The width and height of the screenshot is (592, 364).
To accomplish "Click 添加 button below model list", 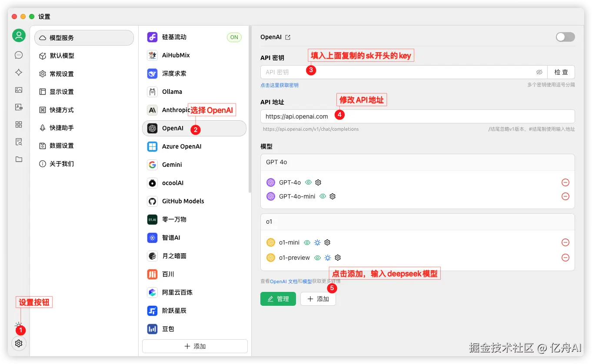I will click(318, 299).
